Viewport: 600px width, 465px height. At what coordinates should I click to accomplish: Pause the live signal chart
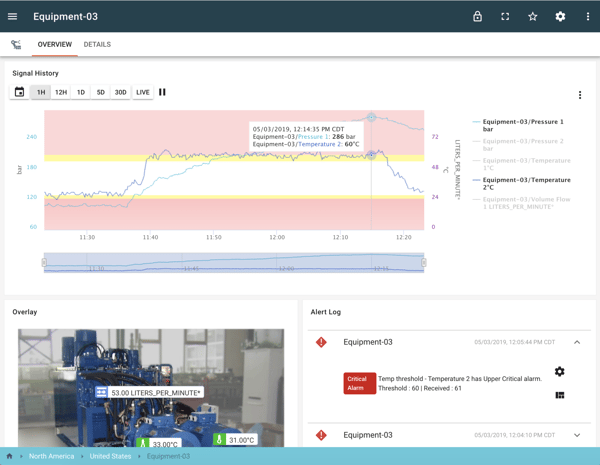pos(163,92)
